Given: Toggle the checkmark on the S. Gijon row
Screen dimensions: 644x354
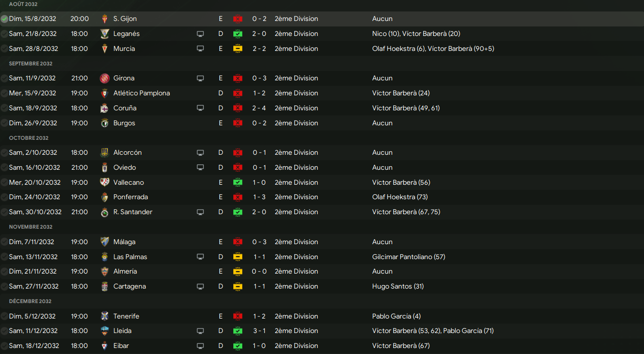Looking at the screenshot, I should point(4,19).
